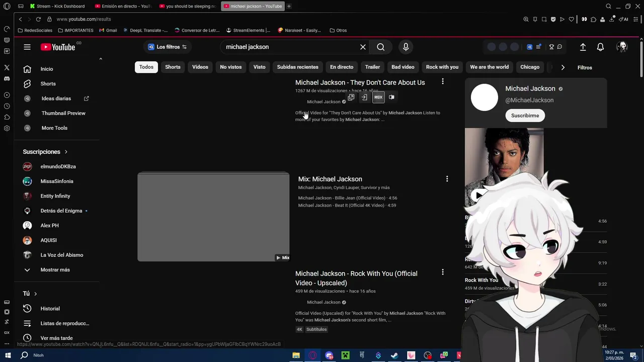Viewport: 644px width, 362px height.
Task: Open browser zoom magnifier in address bar
Action: point(526,19)
